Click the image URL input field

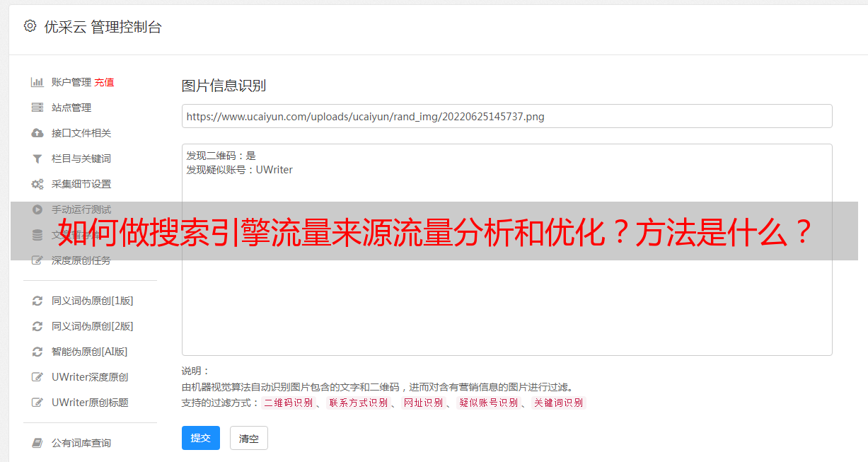(x=507, y=116)
